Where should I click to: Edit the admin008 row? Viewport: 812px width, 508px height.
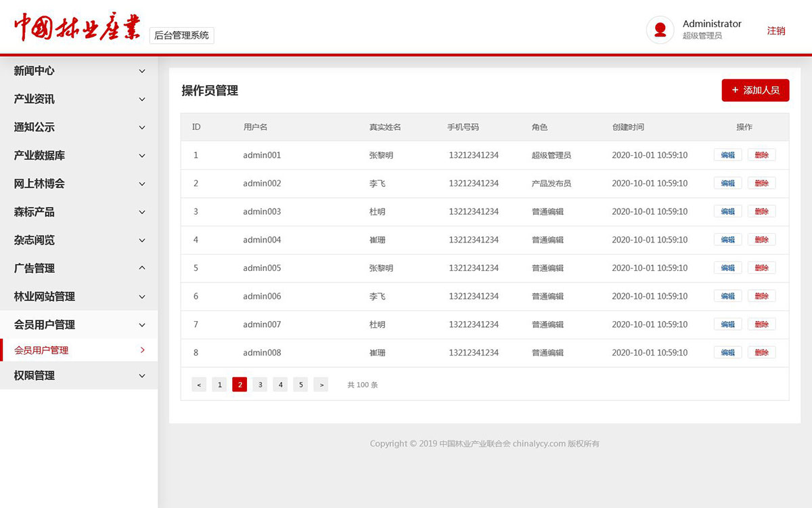tap(727, 352)
